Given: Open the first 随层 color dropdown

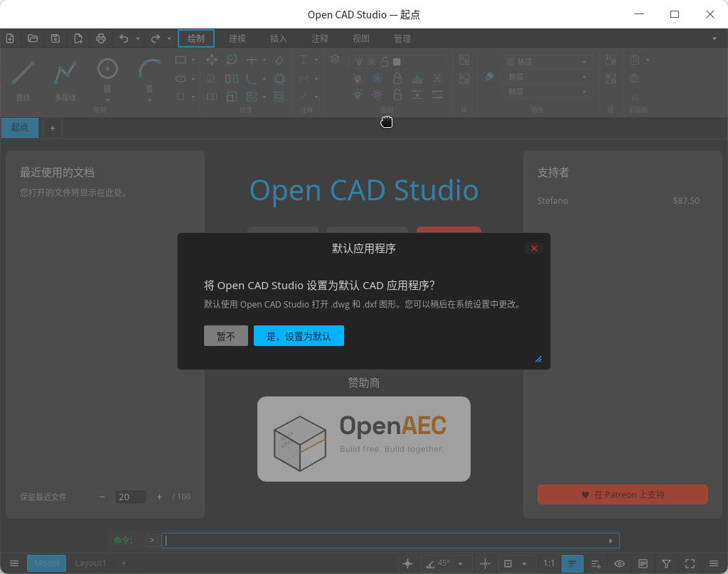Looking at the screenshot, I should [x=545, y=61].
